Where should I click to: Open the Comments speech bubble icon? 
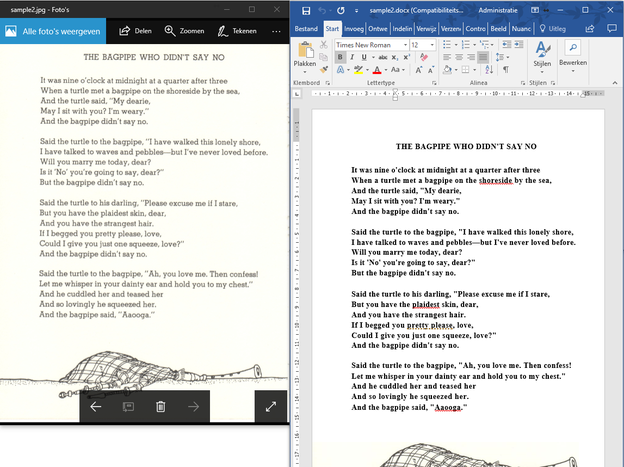click(611, 29)
